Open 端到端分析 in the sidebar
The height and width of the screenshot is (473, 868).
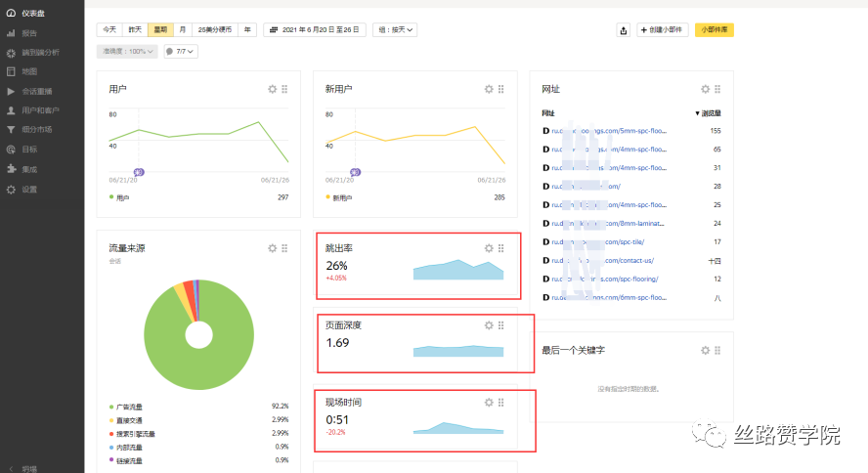tap(40, 53)
